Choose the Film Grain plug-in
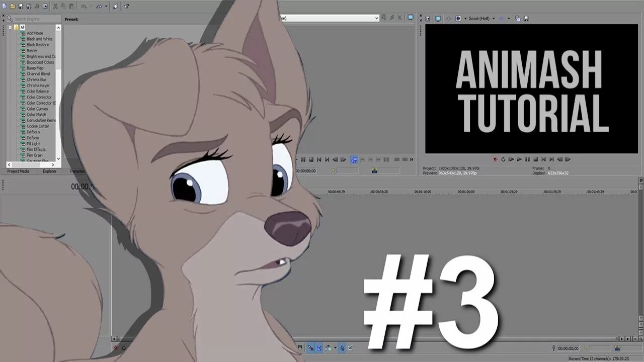This screenshot has height=362, width=644. coord(35,155)
